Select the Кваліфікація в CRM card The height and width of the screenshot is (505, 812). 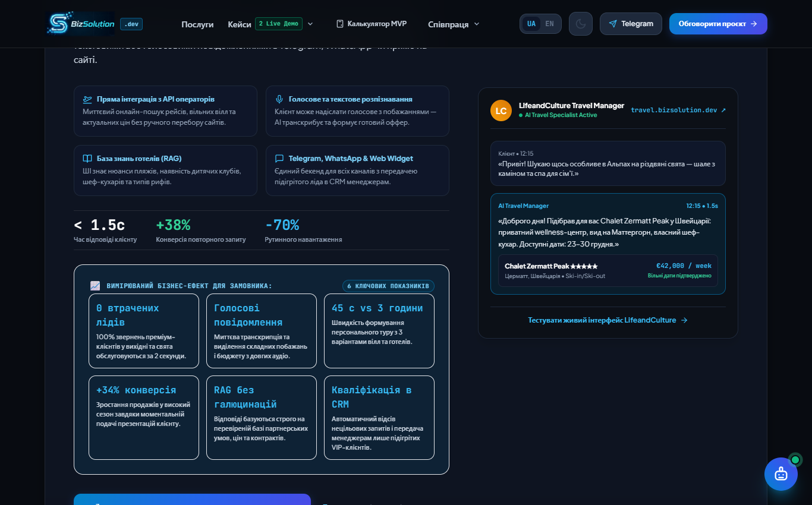(379, 418)
